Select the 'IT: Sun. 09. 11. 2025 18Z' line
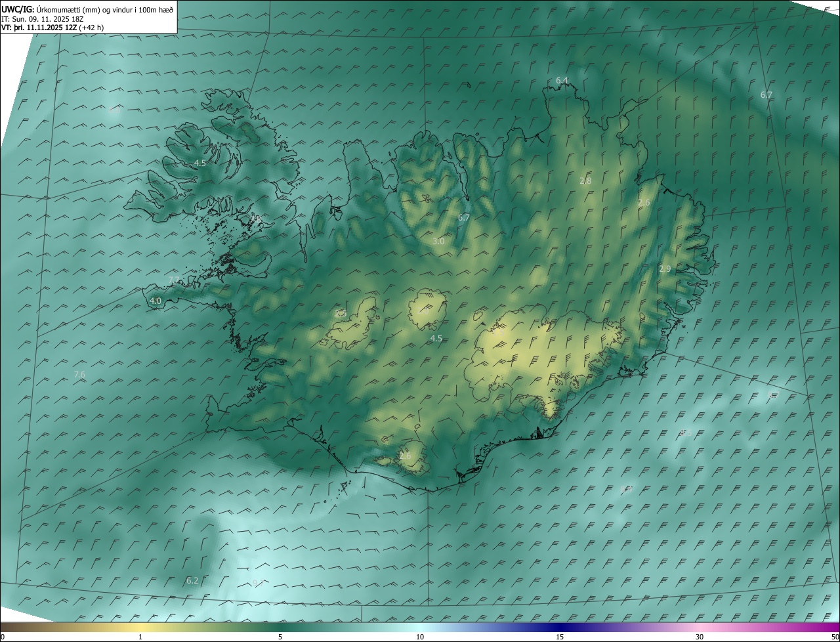The image size is (840, 642). [x=42, y=19]
